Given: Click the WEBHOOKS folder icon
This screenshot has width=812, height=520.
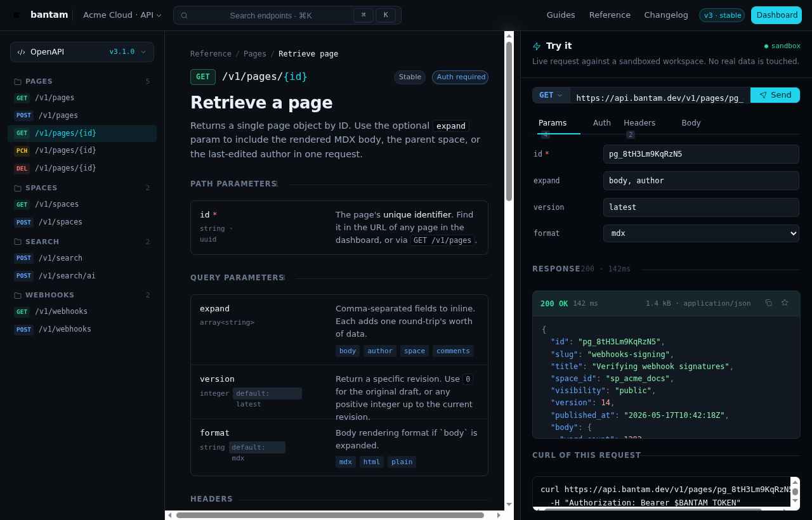Looking at the screenshot, I should (x=18, y=295).
